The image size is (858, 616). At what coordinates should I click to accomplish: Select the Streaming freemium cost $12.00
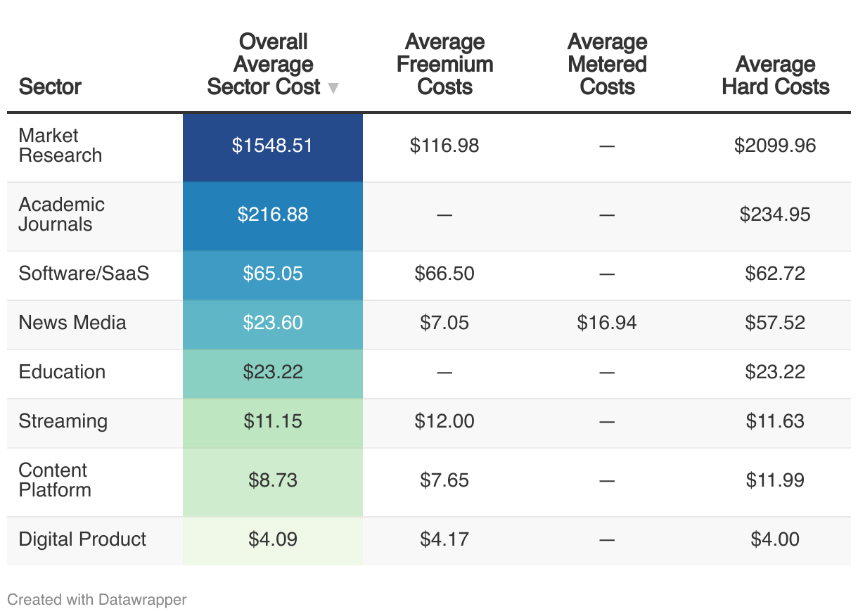(444, 421)
